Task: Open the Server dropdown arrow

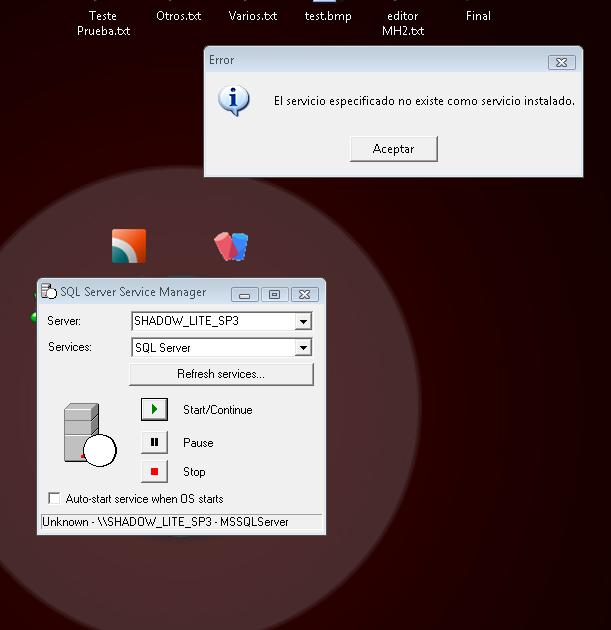Action: click(303, 321)
